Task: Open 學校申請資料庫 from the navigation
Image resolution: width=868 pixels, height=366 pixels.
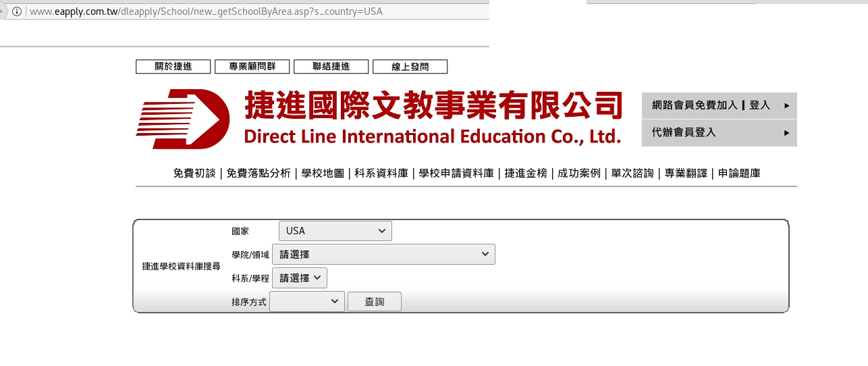Action: click(456, 174)
